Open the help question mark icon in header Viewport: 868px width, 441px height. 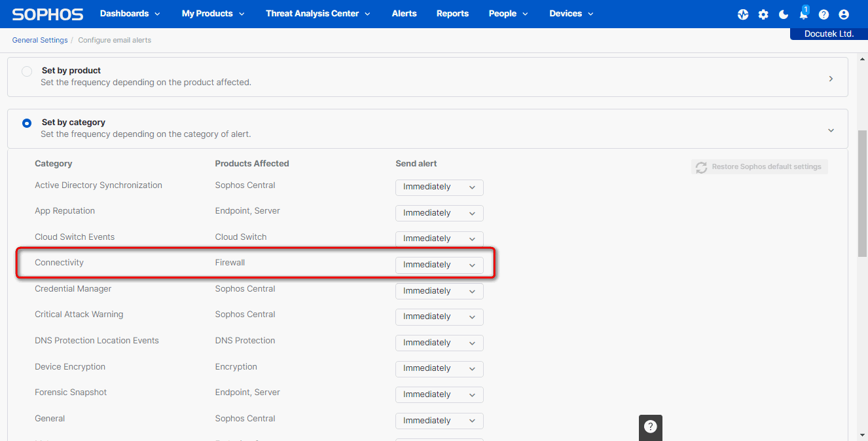823,14
